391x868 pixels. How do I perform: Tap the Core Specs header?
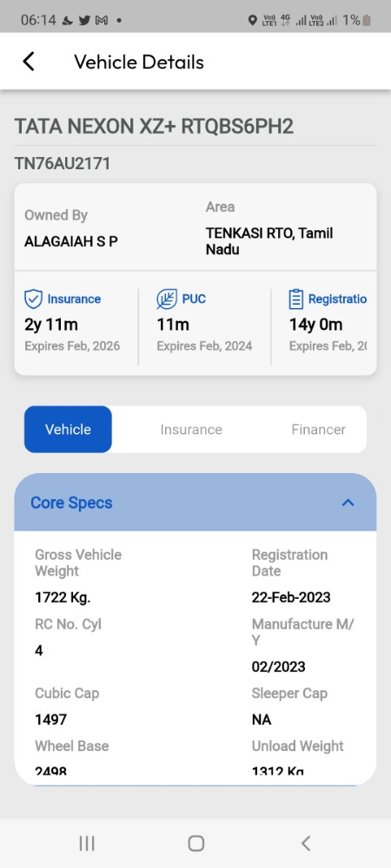click(195, 503)
